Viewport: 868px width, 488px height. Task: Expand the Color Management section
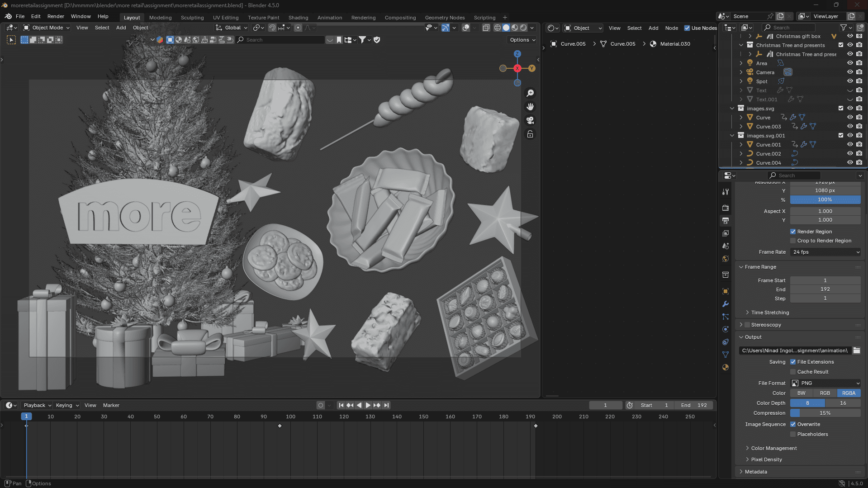774,448
